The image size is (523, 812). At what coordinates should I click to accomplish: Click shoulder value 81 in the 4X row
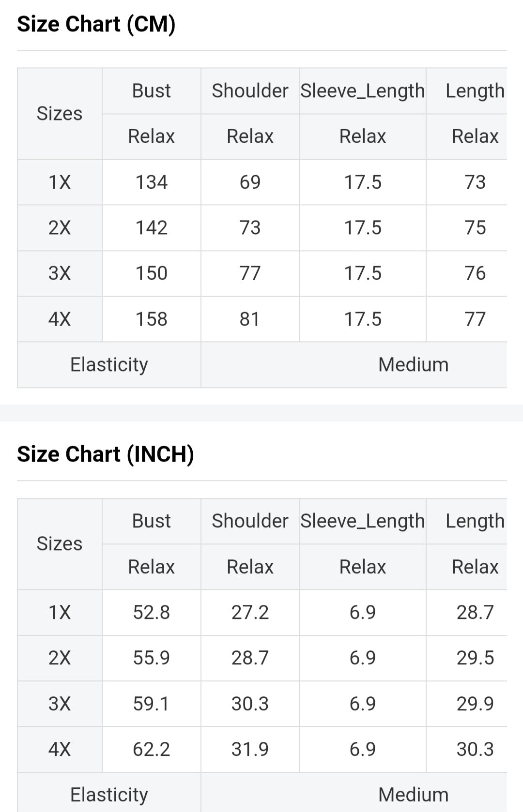pos(250,319)
